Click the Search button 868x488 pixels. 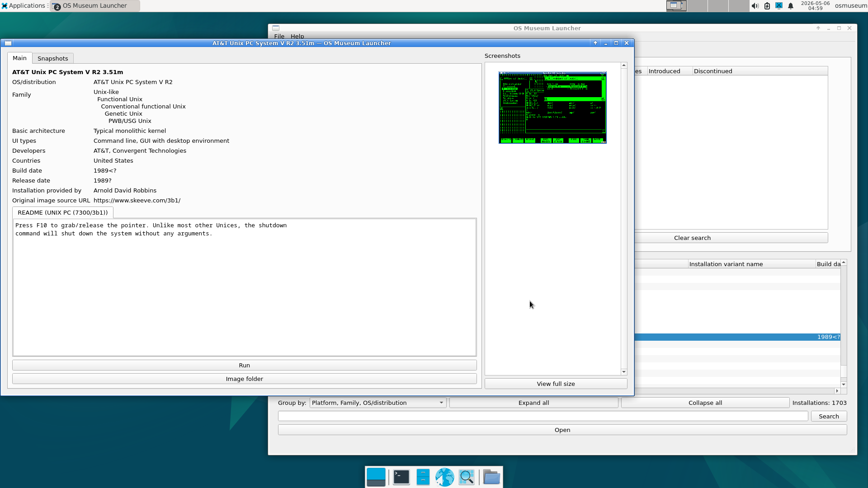(829, 416)
